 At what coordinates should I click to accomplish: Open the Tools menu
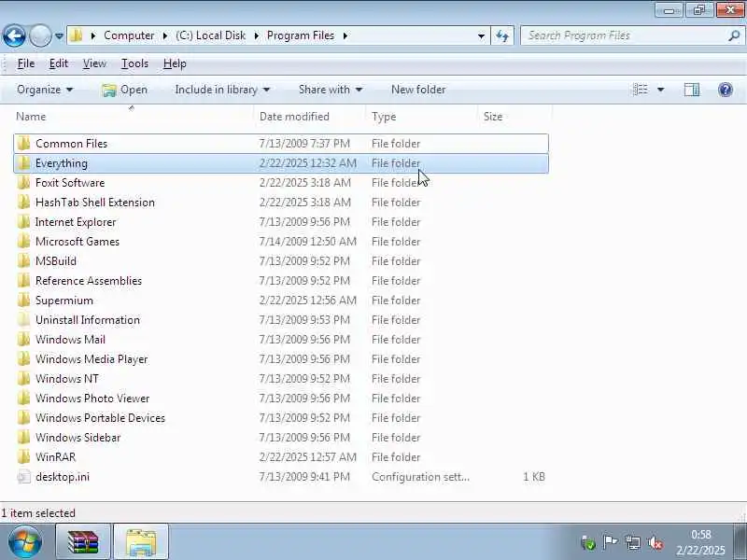click(134, 63)
